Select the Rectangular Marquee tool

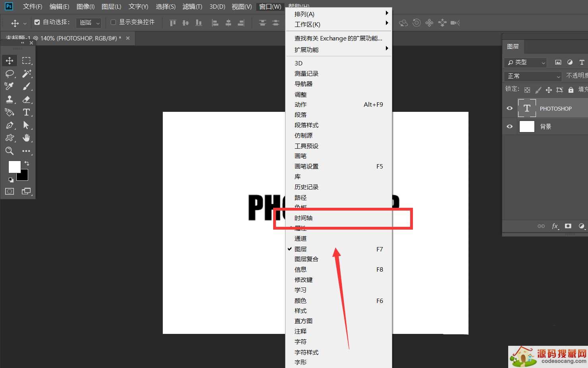click(x=26, y=61)
